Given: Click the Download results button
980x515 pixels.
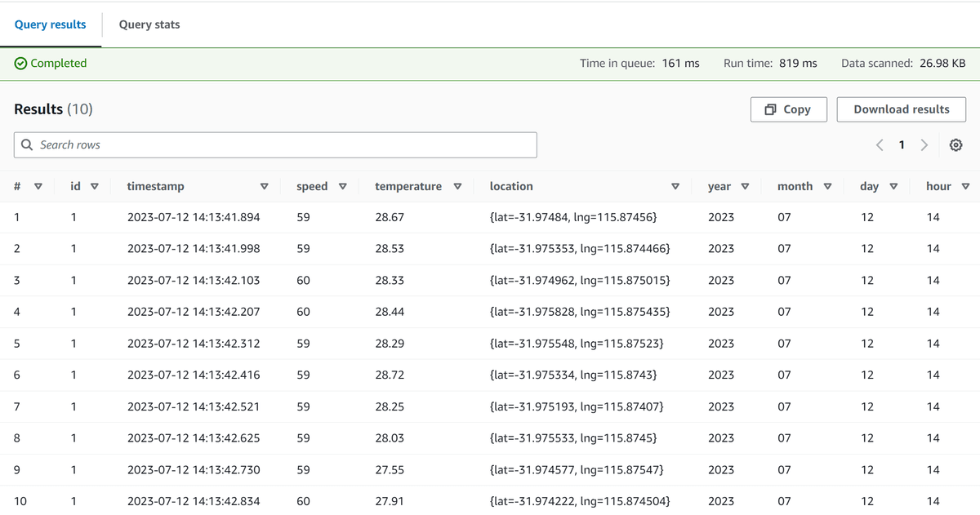Looking at the screenshot, I should pos(901,109).
